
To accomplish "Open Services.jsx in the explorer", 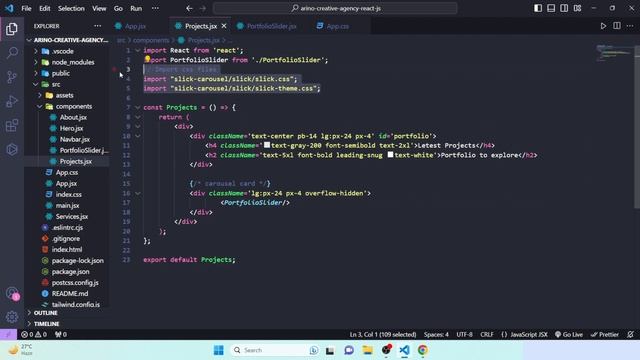I will pyautogui.click(x=71, y=216).
